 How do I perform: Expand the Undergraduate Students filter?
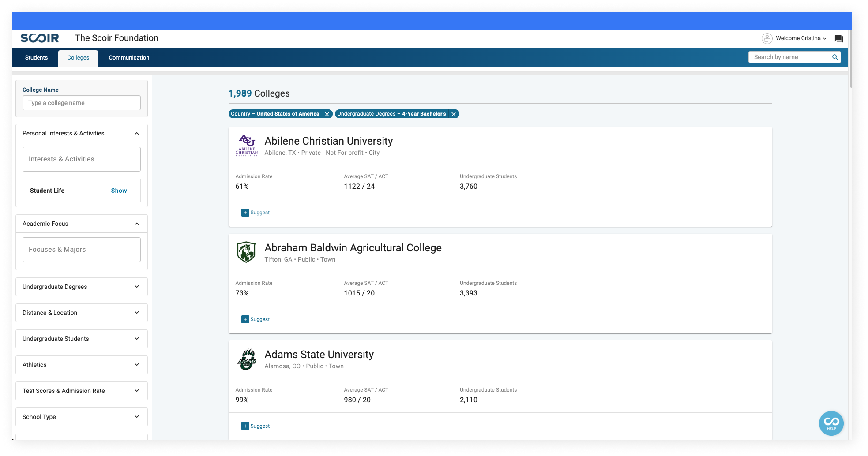[x=82, y=339]
